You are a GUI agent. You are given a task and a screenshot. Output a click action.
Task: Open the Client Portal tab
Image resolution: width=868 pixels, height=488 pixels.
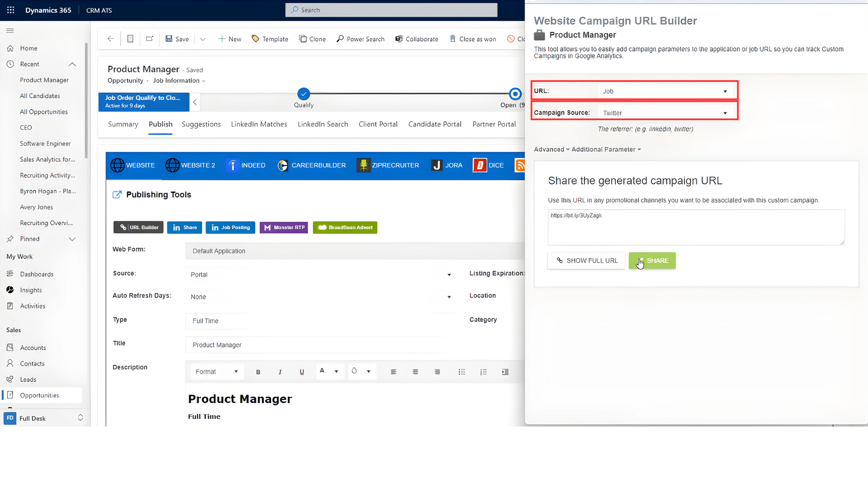pyautogui.click(x=378, y=124)
